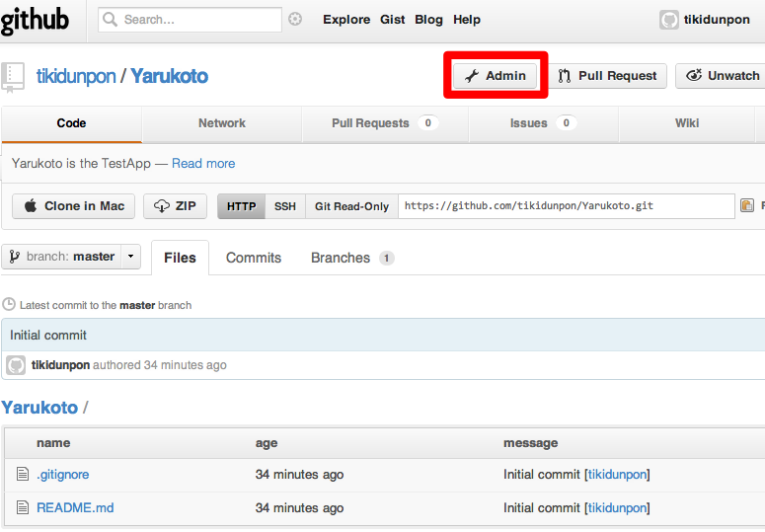Click the clone URL field
Screen dimensions: 765x532
point(567,205)
